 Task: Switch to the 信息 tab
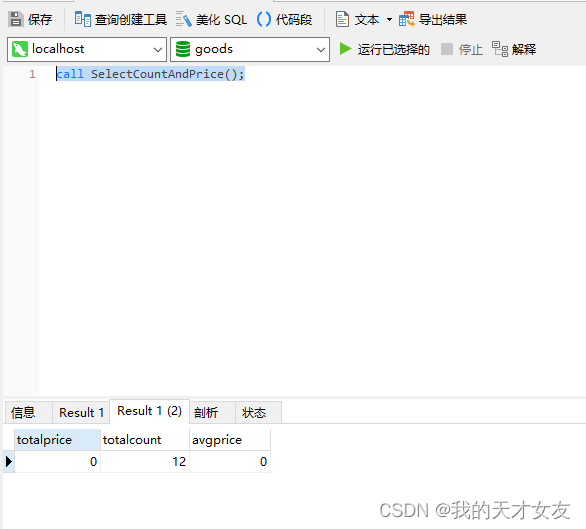point(23,413)
